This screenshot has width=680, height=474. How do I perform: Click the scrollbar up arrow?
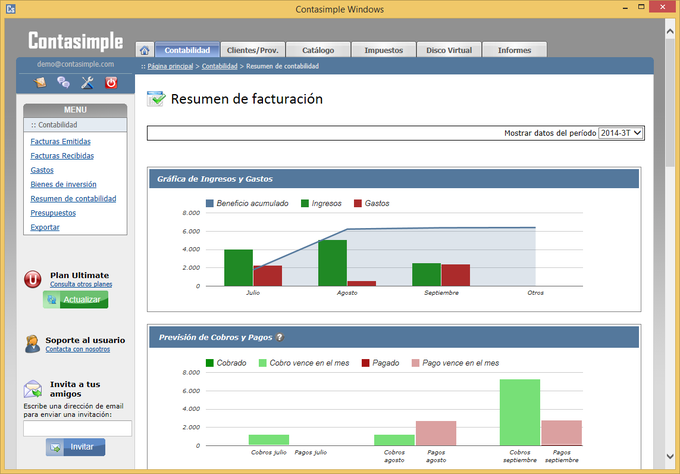[670, 32]
